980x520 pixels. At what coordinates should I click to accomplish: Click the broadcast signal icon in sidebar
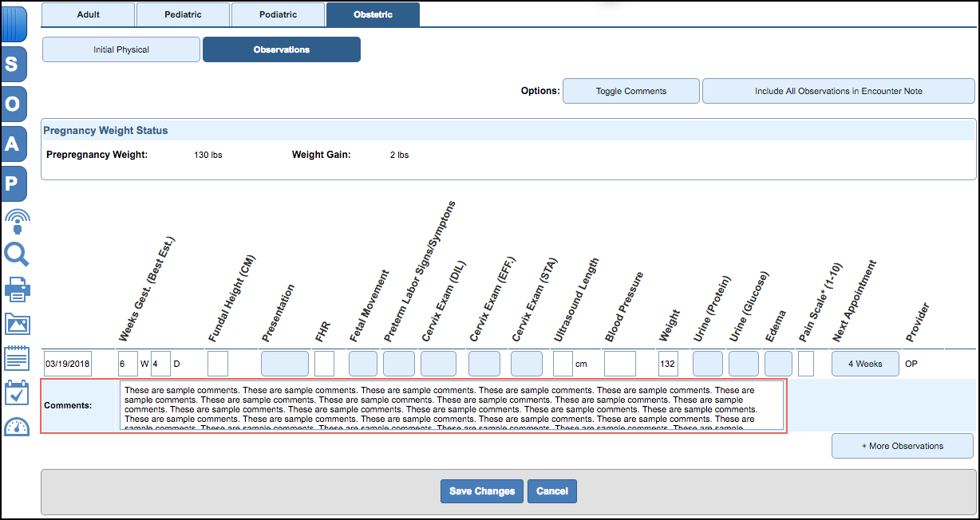[x=17, y=221]
